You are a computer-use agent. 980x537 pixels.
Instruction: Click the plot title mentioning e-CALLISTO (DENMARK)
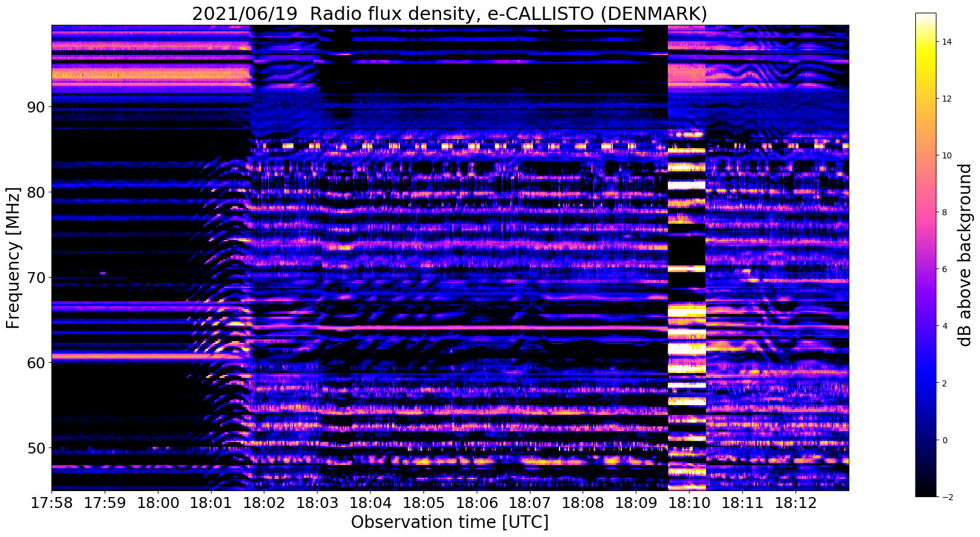449,13
